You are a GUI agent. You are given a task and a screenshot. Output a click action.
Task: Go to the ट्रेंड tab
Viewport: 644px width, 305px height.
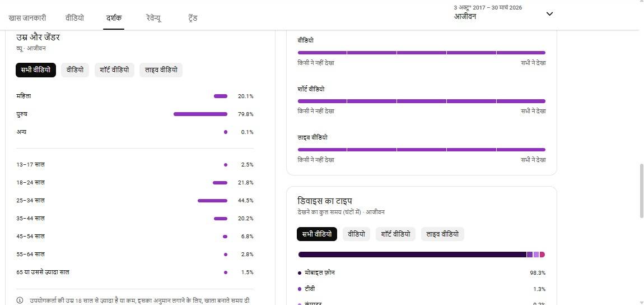click(x=193, y=18)
